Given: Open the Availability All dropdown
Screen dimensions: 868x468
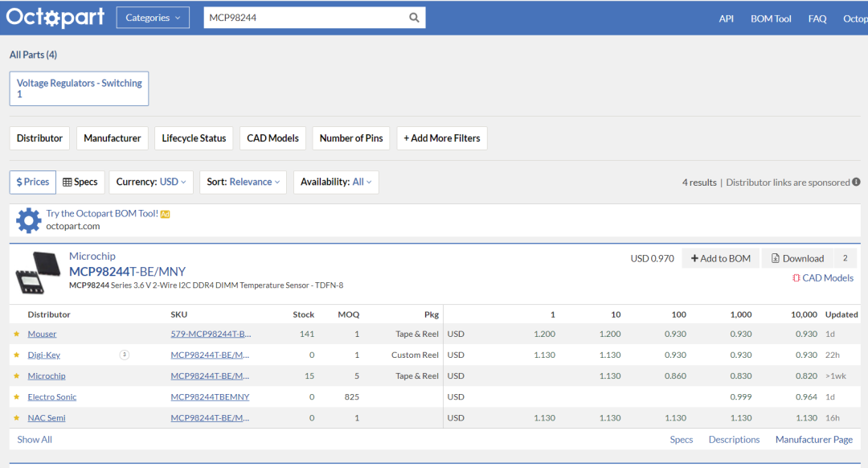Looking at the screenshot, I should coord(336,182).
